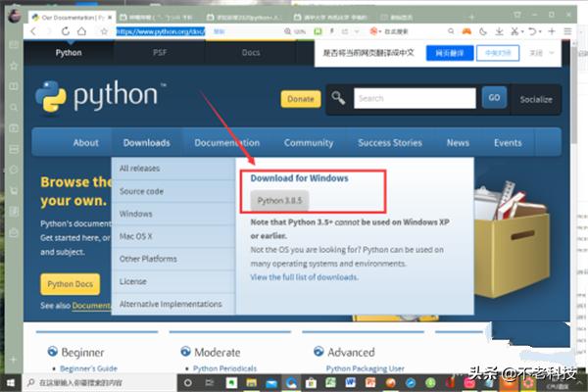588x392 pixels.
Task: Expand the Documentation navigation menu
Action: [226, 142]
